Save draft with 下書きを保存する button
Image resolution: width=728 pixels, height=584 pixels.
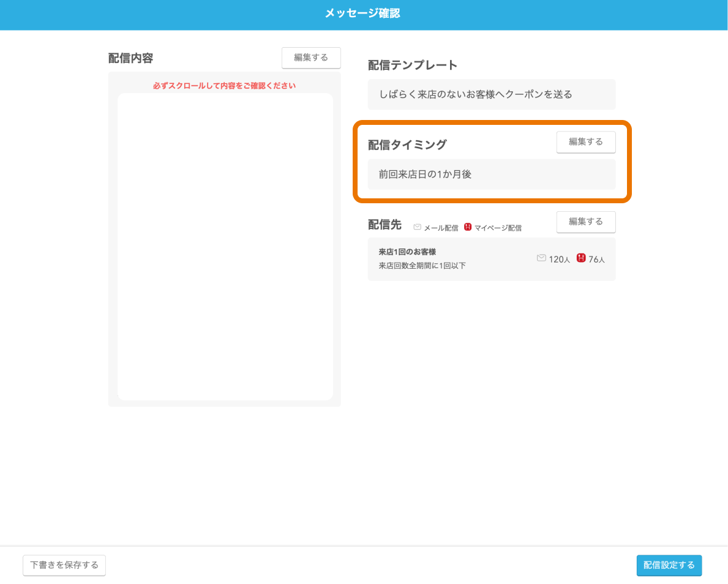64,566
